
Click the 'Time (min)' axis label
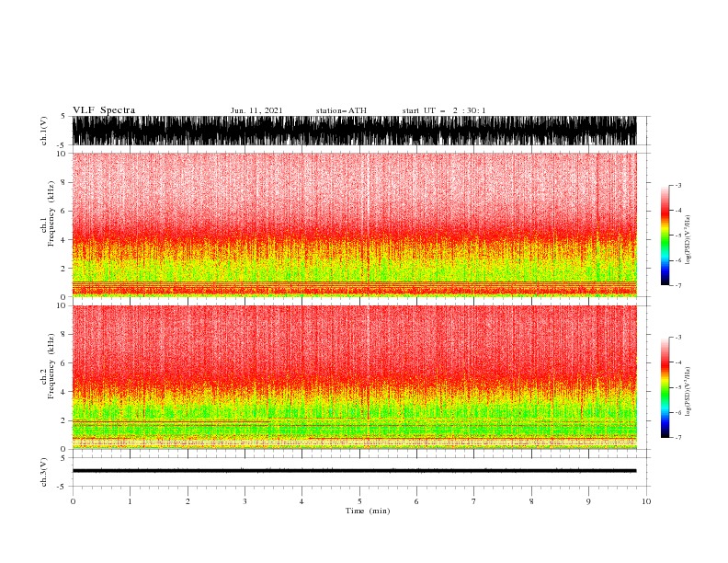tap(368, 511)
